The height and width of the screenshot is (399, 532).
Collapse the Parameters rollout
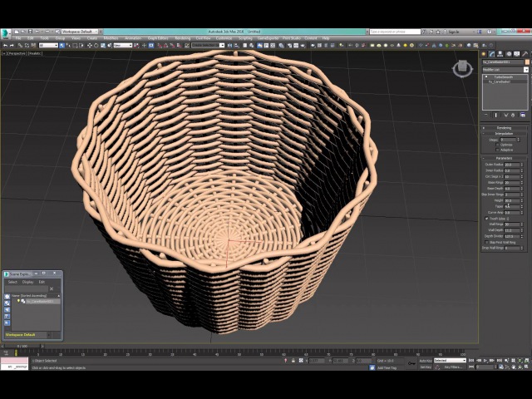504,158
